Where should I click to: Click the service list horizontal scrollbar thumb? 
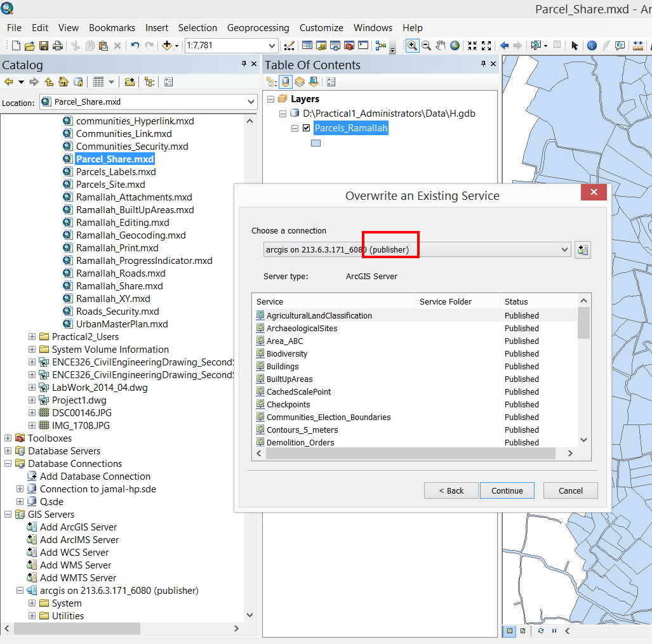410,453
